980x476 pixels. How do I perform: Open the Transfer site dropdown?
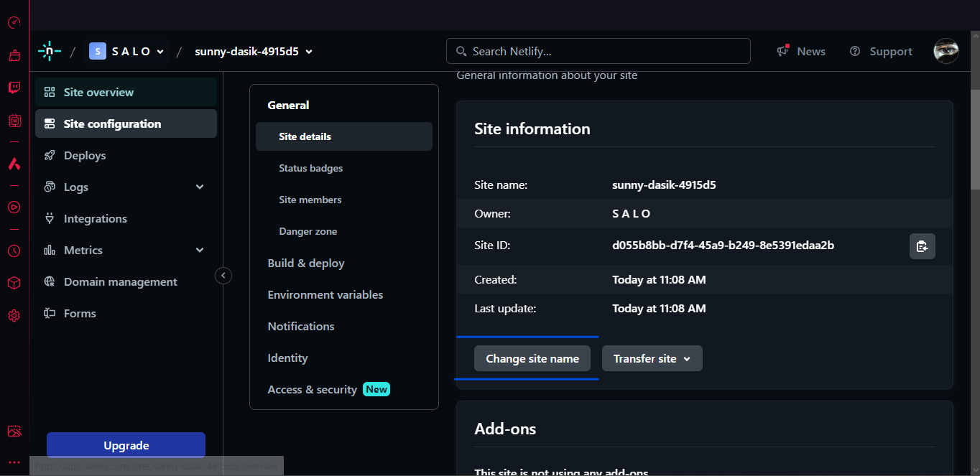coord(652,358)
